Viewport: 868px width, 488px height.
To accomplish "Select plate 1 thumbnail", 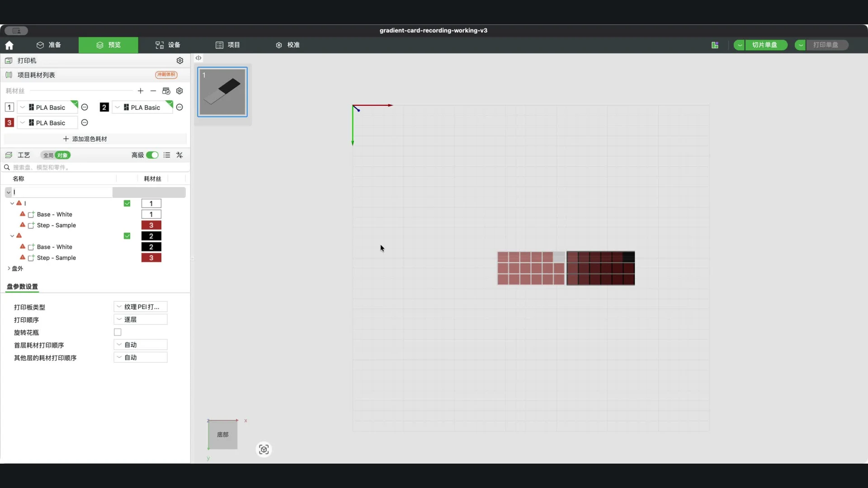I will pyautogui.click(x=222, y=92).
